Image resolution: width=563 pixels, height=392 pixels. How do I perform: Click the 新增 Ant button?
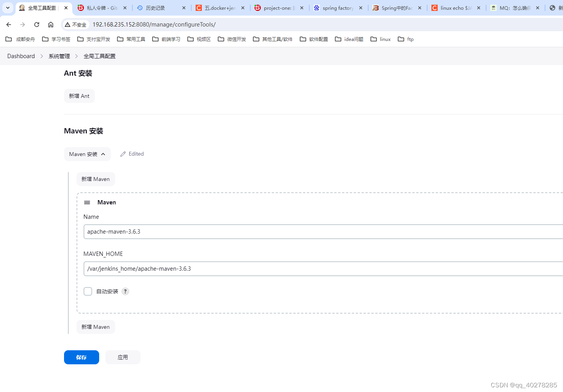79,96
